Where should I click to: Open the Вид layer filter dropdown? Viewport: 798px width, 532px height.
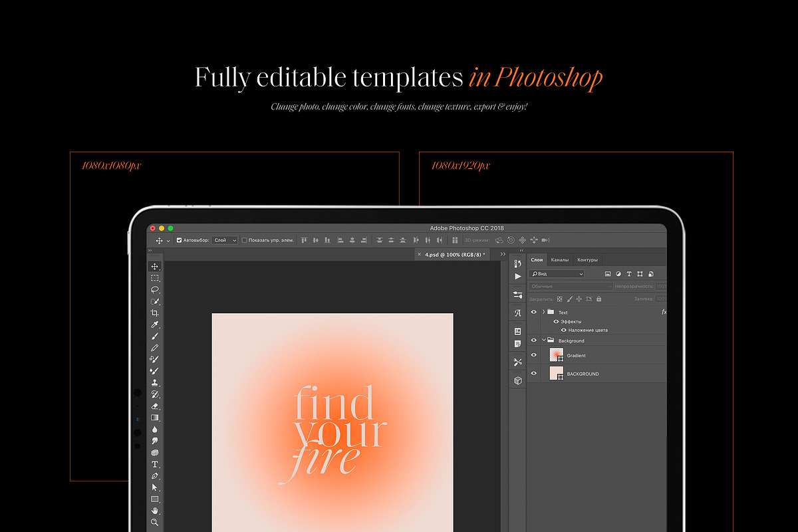point(557,274)
